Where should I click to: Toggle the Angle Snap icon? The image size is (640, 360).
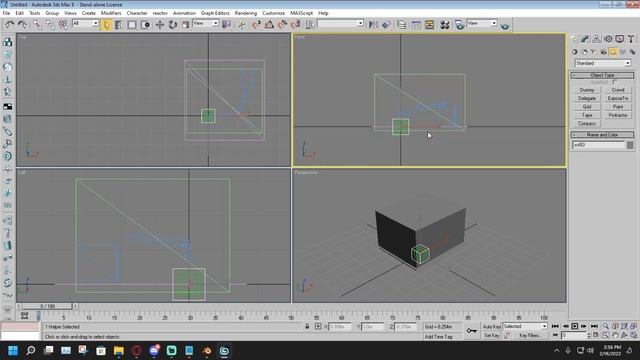click(x=269, y=25)
